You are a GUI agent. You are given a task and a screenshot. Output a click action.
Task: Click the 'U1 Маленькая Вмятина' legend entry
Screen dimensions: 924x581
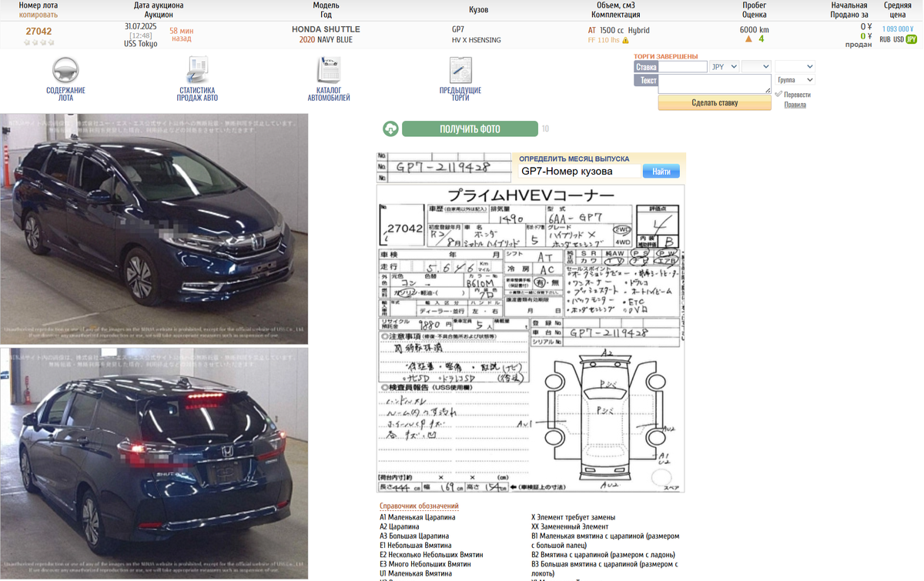(x=416, y=573)
